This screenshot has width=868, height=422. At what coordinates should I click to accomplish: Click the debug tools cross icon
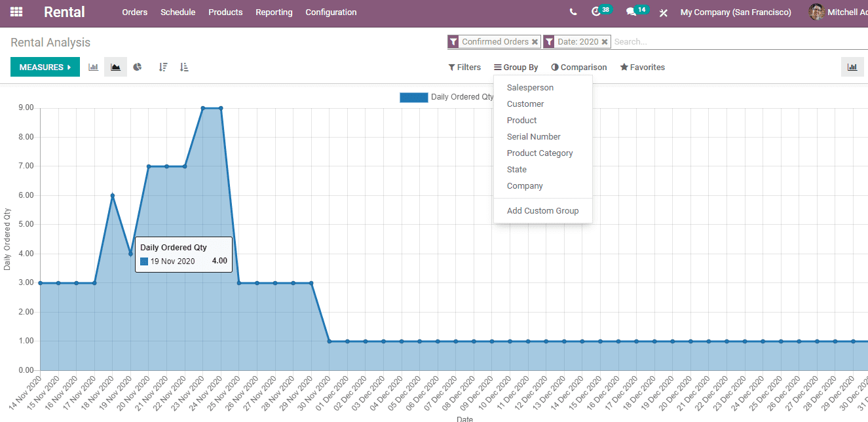pos(663,12)
